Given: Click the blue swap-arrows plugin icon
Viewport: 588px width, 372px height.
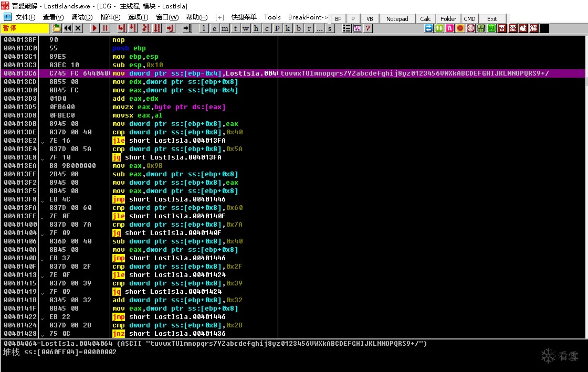Looking at the screenshot, I should (x=428, y=28).
